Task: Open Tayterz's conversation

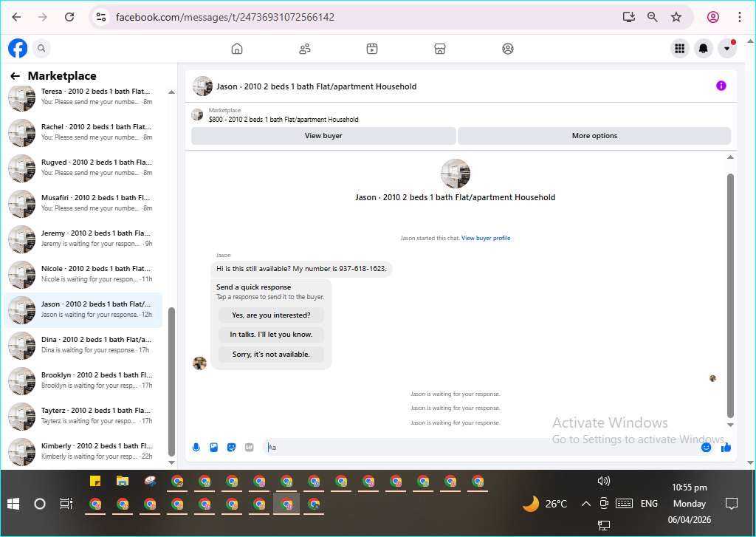Action: pos(83,415)
